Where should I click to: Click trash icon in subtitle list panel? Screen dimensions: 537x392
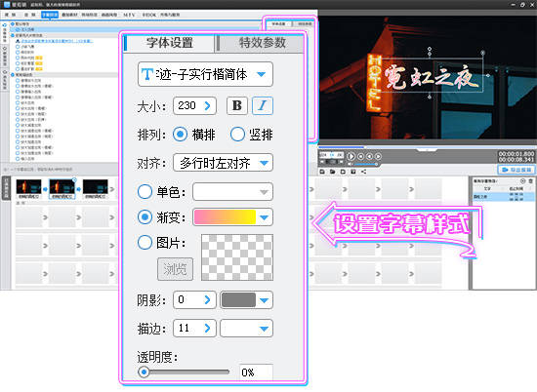(531, 181)
